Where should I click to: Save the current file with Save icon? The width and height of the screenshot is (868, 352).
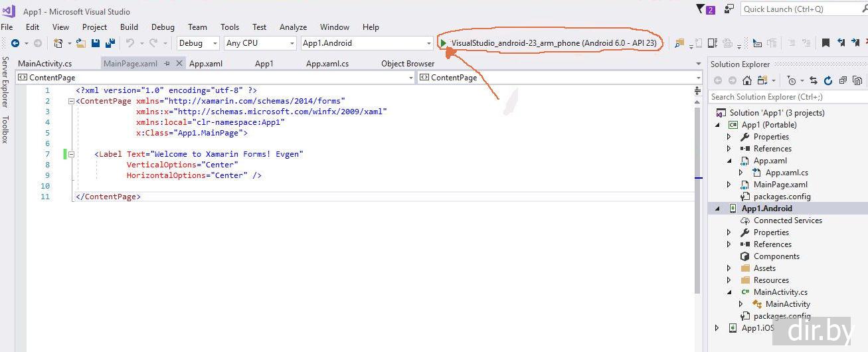coord(95,43)
